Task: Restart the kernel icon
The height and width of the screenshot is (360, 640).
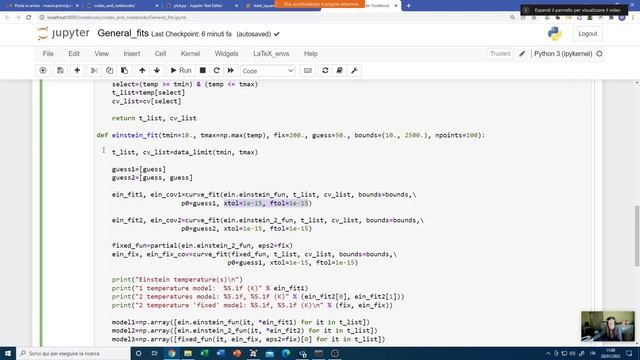Action: pos(216,71)
